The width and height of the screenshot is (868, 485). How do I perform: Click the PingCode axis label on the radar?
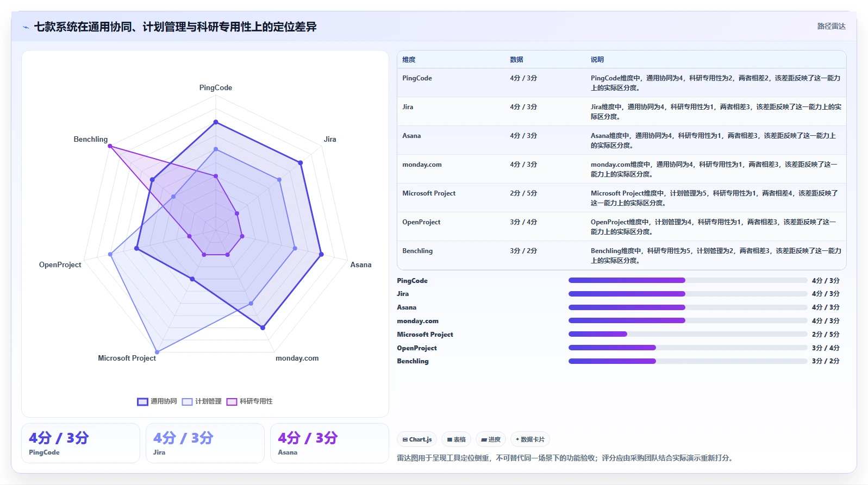coord(216,87)
